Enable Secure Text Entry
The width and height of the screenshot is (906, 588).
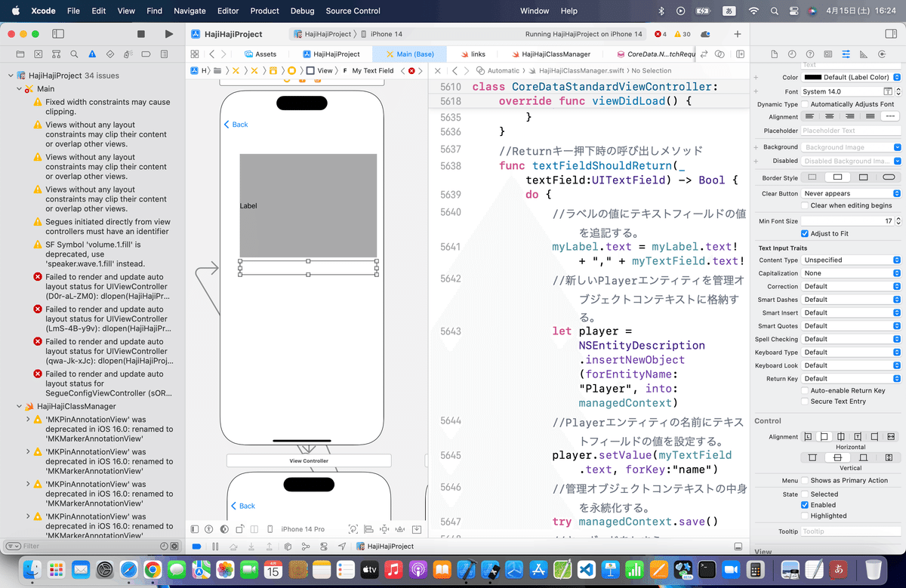(805, 402)
